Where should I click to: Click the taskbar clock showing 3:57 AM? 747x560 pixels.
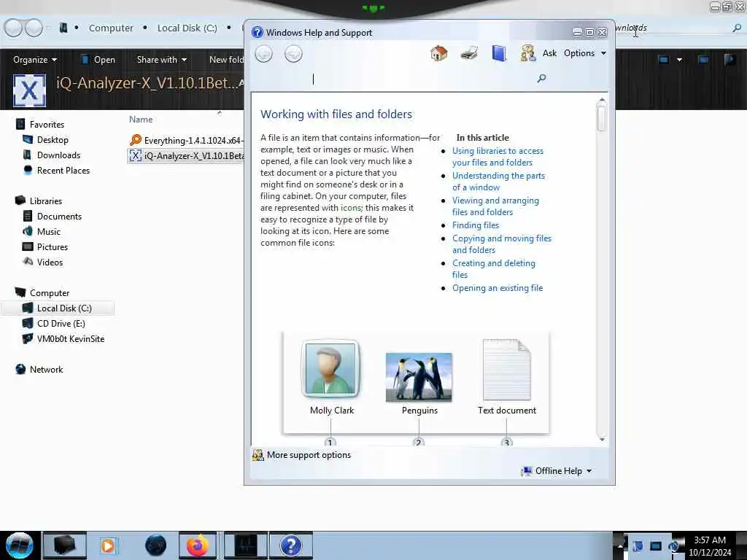pyautogui.click(x=710, y=545)
